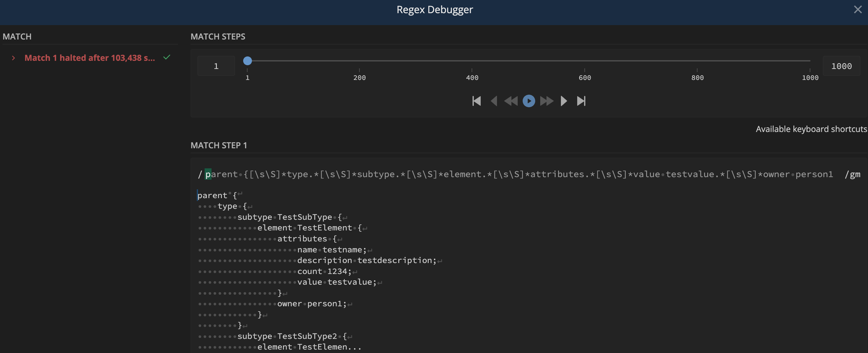Click the max steps field showing 1000

tap(841, 66)
